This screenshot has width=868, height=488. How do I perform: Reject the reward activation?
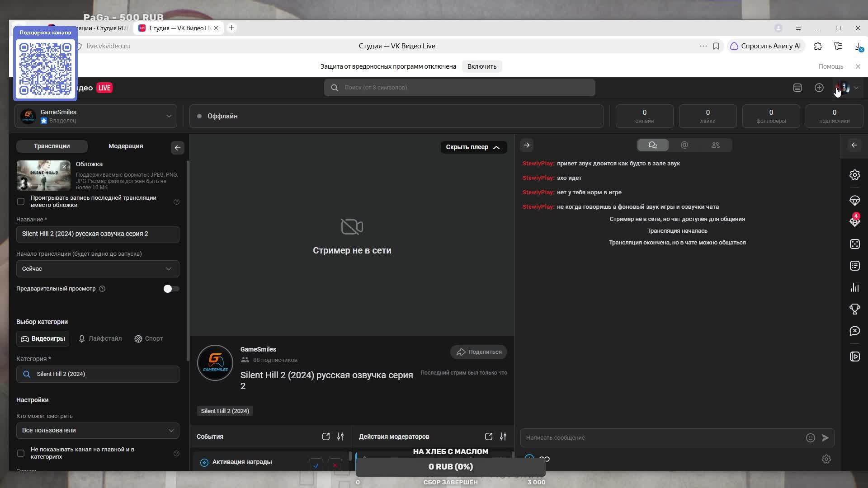pyautogui.click(x=335, y=465)
